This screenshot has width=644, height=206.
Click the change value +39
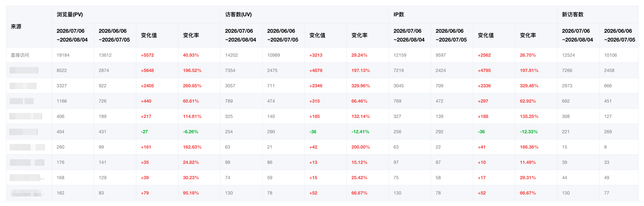pyautogui.click(x=145, y=178)
